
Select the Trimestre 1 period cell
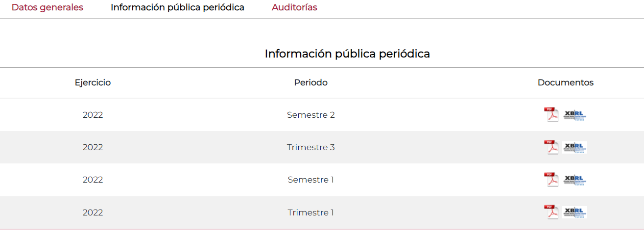pos(311,212)
